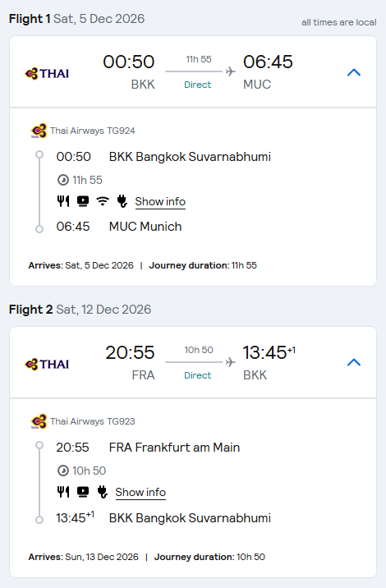386x588 pixels.
Task: Open Show info for flight TG924
Action: tap(160, 202)
